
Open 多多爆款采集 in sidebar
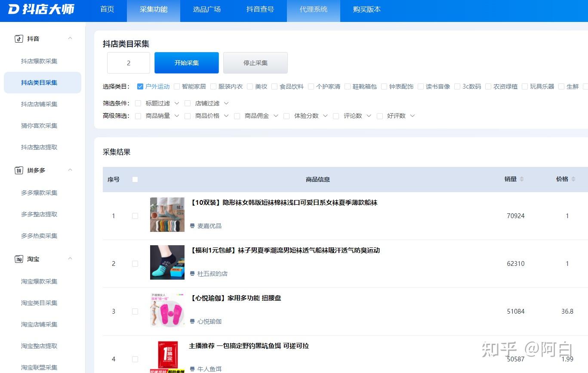(x=39, y=193)
